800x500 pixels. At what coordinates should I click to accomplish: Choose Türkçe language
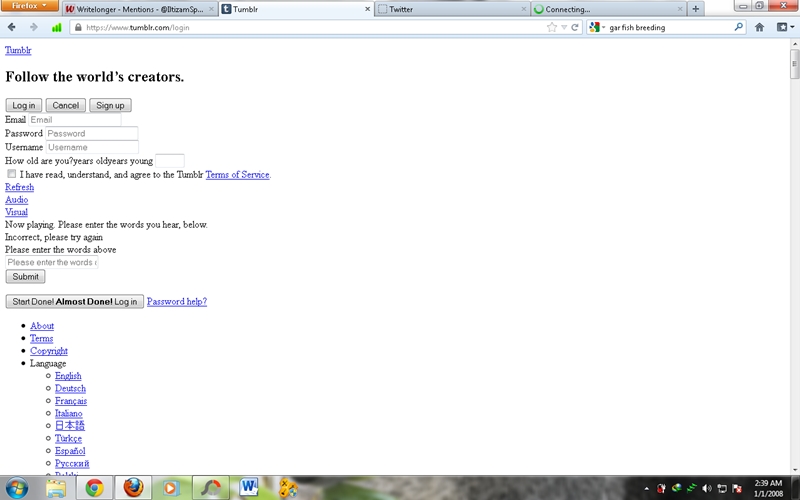point(68,438)
